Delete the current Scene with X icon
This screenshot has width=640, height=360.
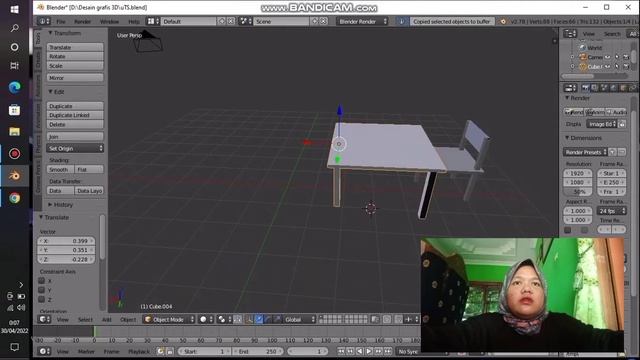click(323, 21)
